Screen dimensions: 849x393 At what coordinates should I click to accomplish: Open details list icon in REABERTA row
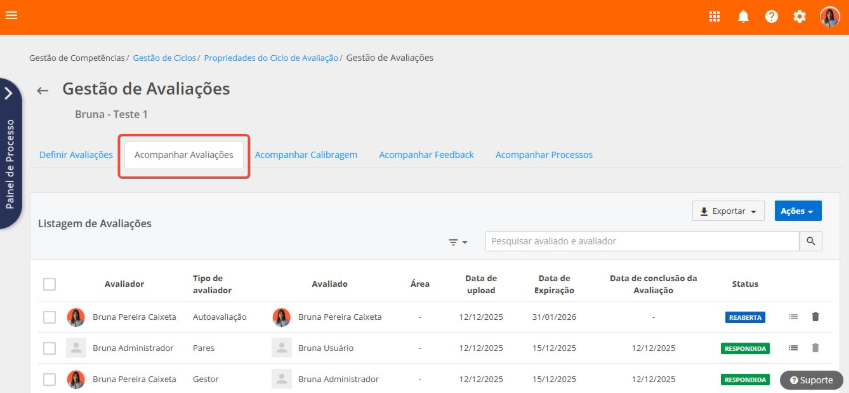[x=793, y=317]
